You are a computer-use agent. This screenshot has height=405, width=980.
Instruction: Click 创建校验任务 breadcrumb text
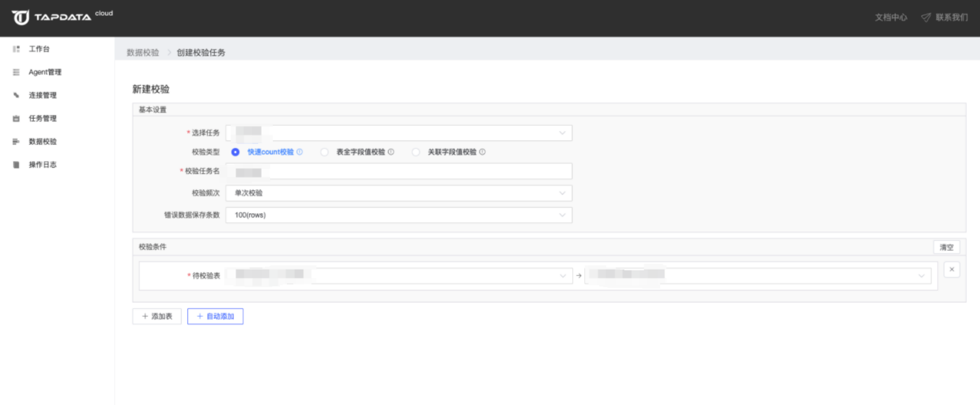201,52
